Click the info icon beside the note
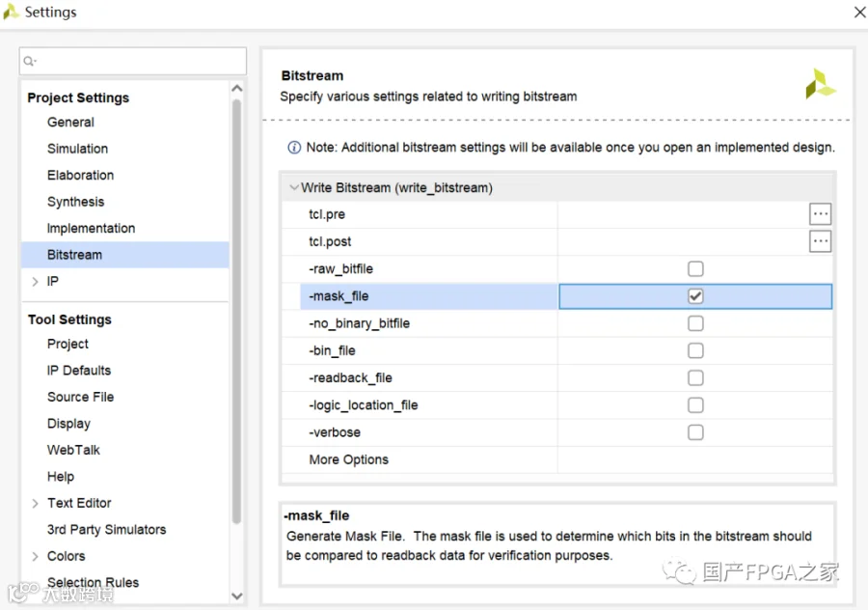 294,148
